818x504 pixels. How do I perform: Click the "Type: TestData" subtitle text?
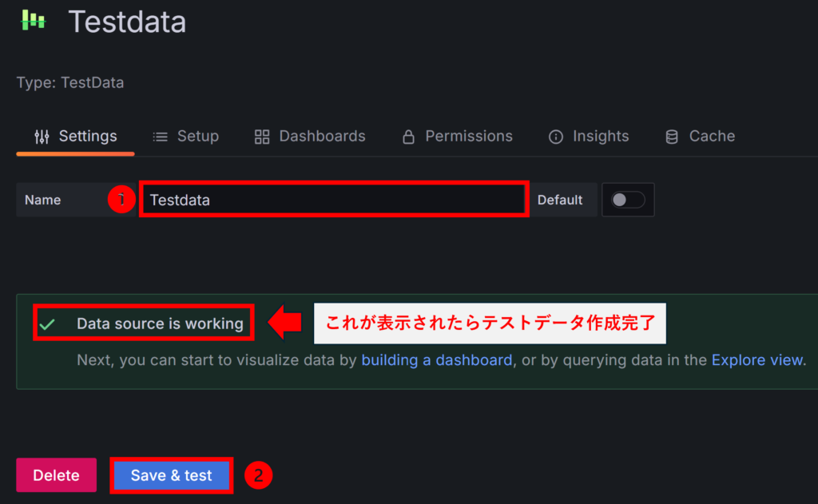click(x=70, y=82)
